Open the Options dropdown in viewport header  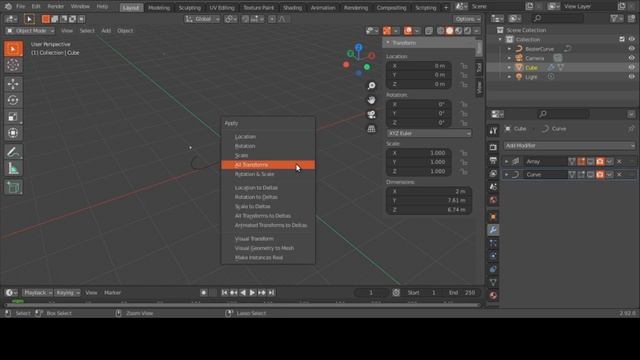click(x=467, y=19)
